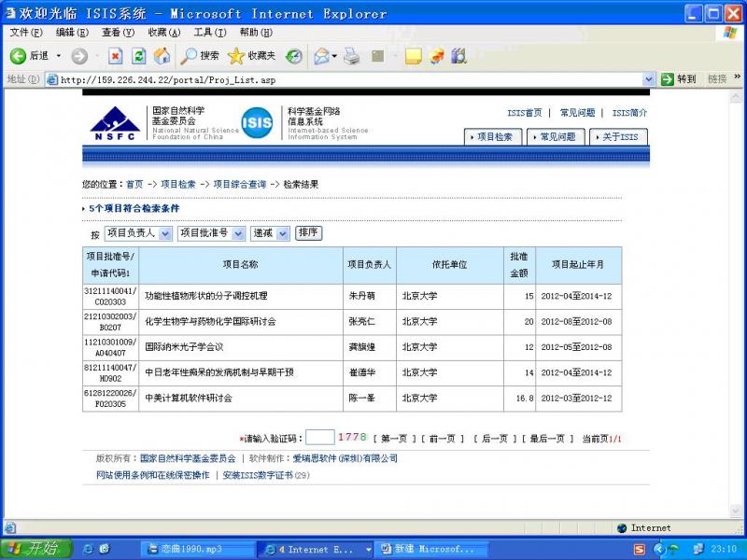The height and width of the screenshot is (560, 747).
Task: Open the 安装ISIS数字证书 footer link
Action: (258, 475)
